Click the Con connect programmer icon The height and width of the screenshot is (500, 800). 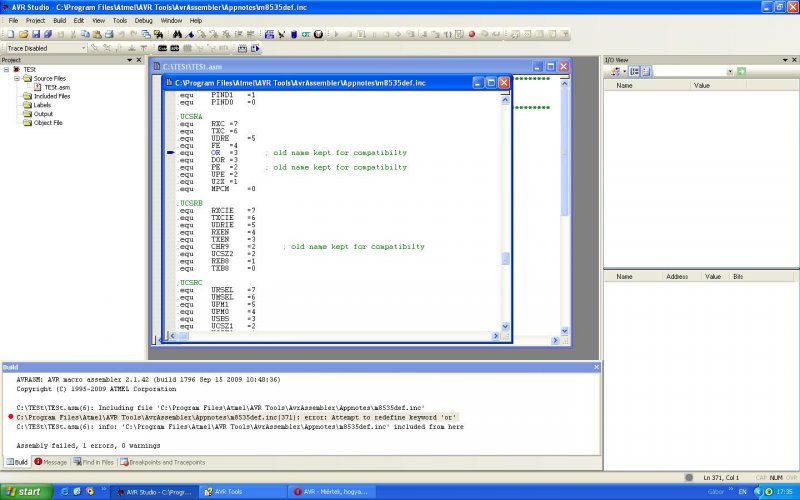click(x=306, y=34)
